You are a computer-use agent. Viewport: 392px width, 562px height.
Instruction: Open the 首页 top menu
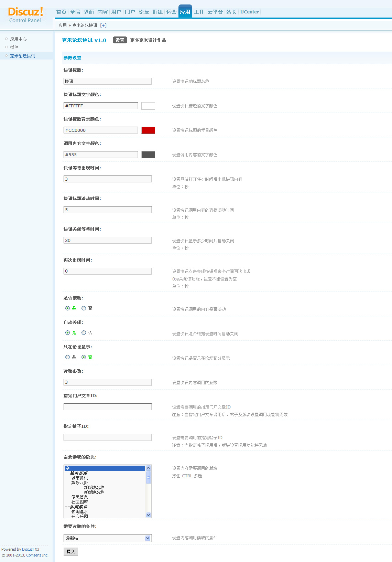tap(61, 12)
